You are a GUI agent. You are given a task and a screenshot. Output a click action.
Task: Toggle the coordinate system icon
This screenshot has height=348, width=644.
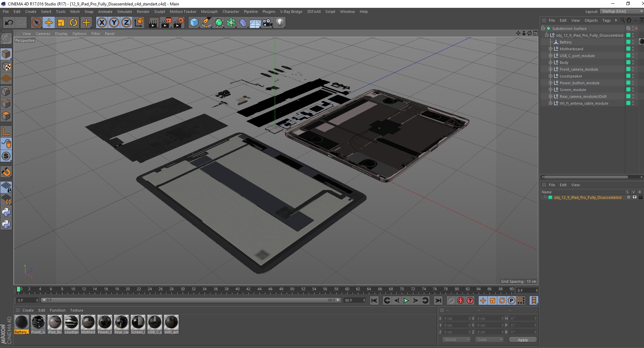139,23
